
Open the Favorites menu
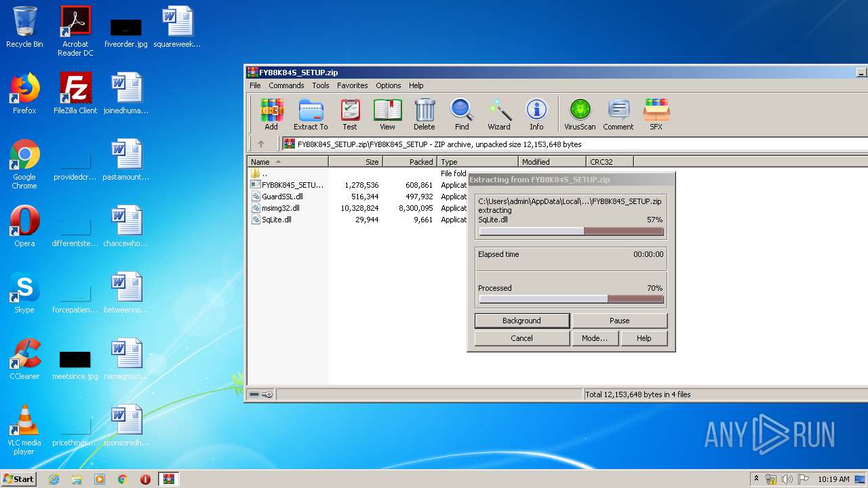coord(353,85)
